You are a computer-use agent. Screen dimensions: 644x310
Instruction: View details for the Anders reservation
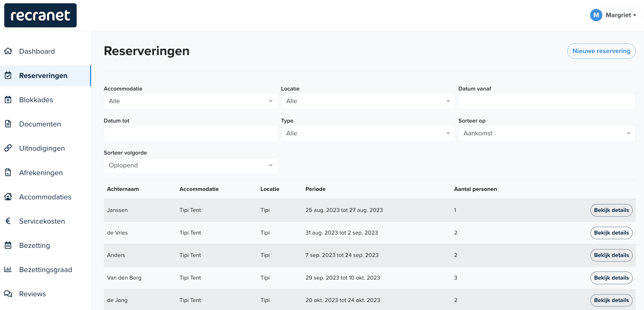[611, 255]
